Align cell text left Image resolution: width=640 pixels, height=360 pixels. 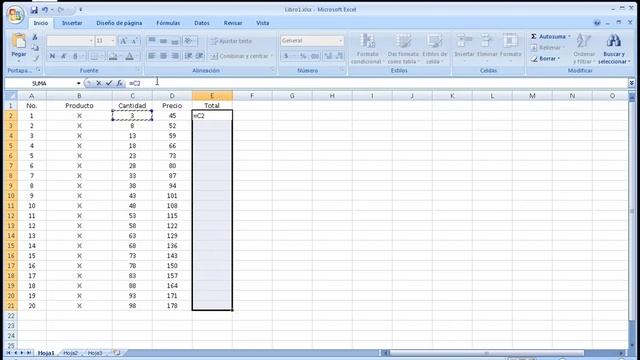tap(152, 56)
